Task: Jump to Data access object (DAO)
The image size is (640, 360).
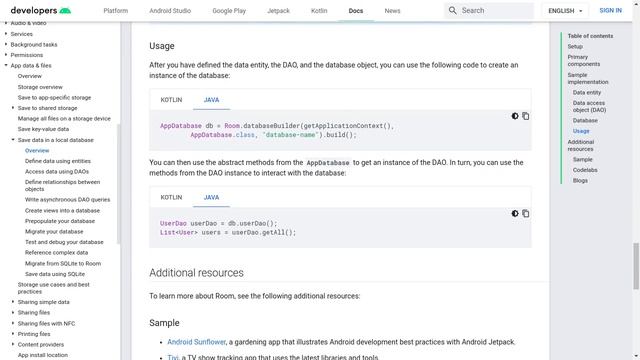Action: tap(589, 107)
